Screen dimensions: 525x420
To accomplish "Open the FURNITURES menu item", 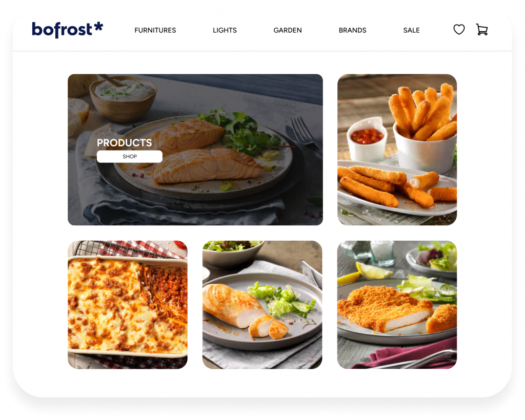I will coord(155,30).
